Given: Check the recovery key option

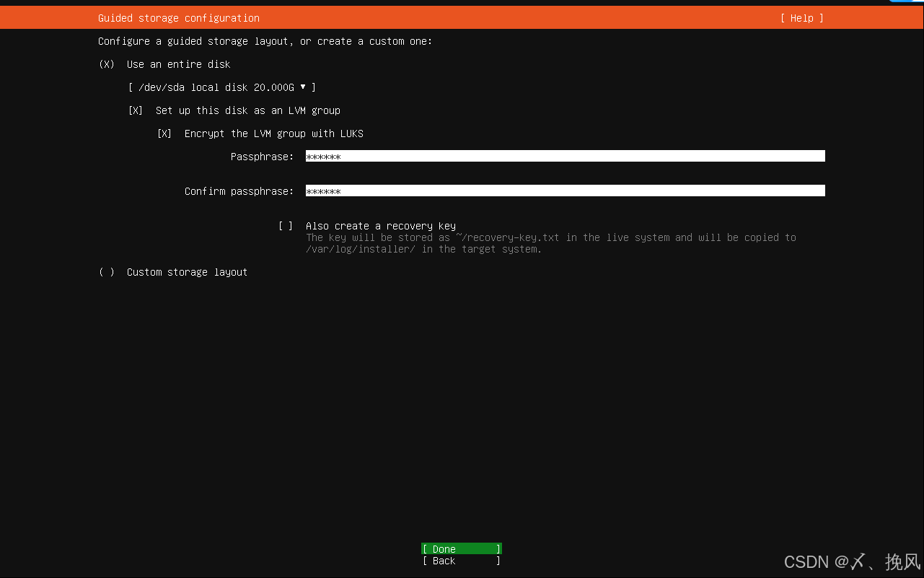Looking at the screenshot, I should (x=286, y=225).
